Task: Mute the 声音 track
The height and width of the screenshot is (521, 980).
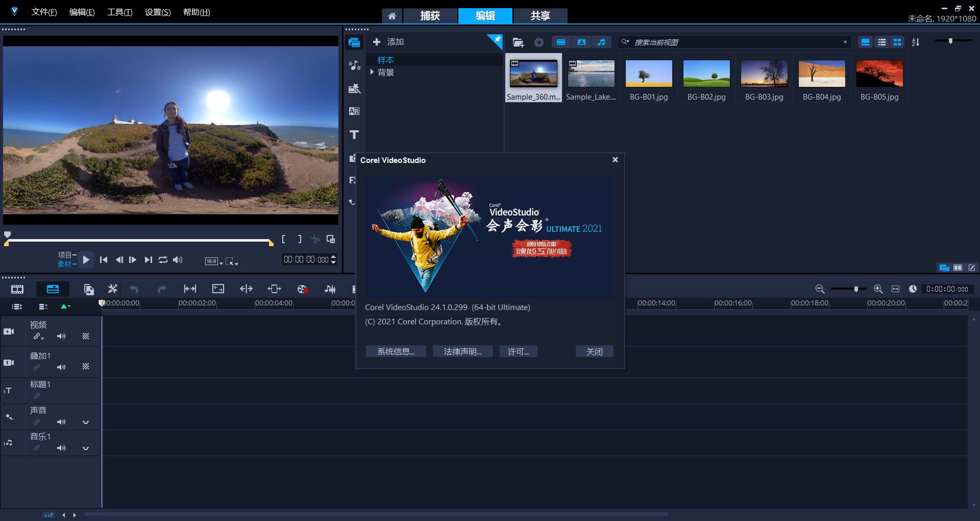Action: tap(61, 422)
